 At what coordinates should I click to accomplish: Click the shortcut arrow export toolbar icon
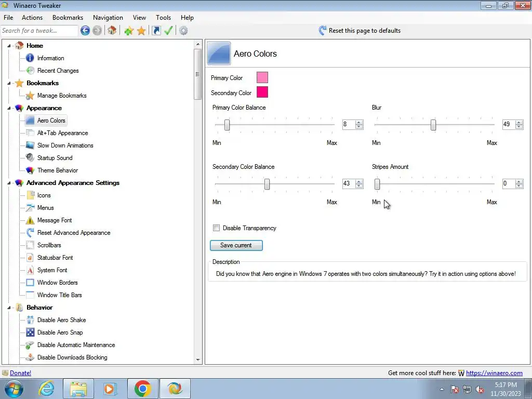pyautogui.click(x=156, y=31)
